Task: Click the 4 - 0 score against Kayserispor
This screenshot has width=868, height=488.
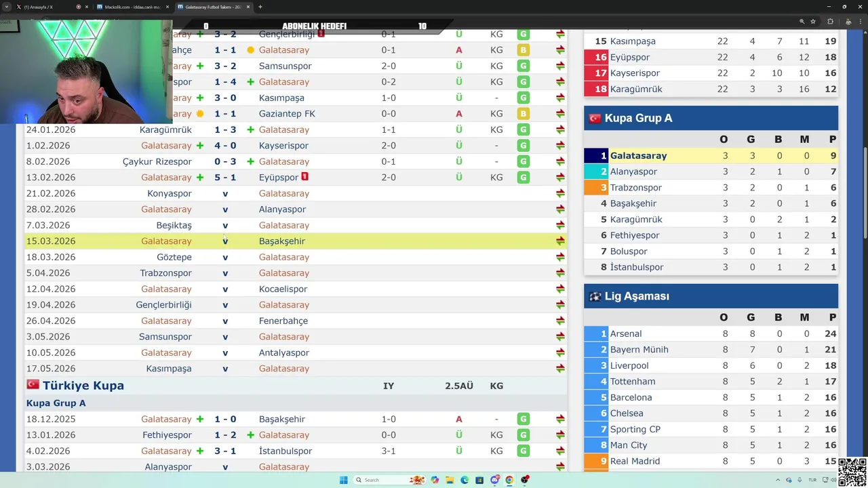Action: coord(225,146)
